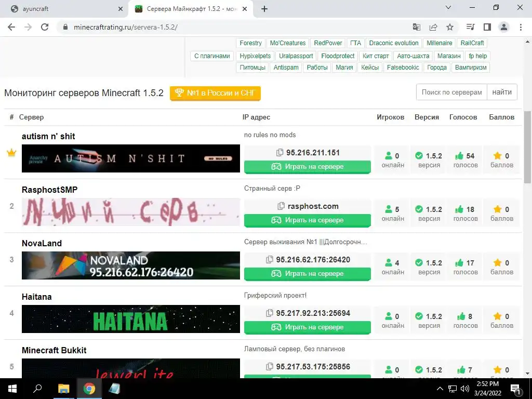Open the RasphostSMP banner image

click(x=130, y=212)
